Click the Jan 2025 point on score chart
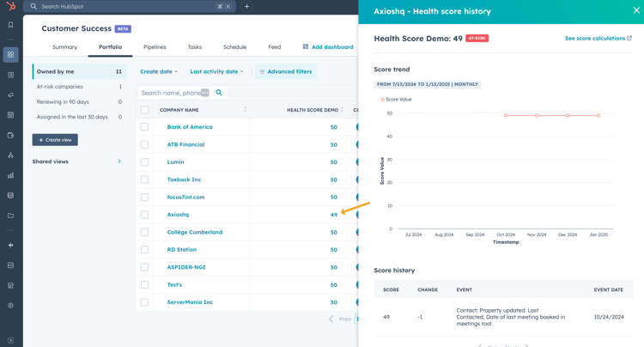 click(x=598, y=116)
